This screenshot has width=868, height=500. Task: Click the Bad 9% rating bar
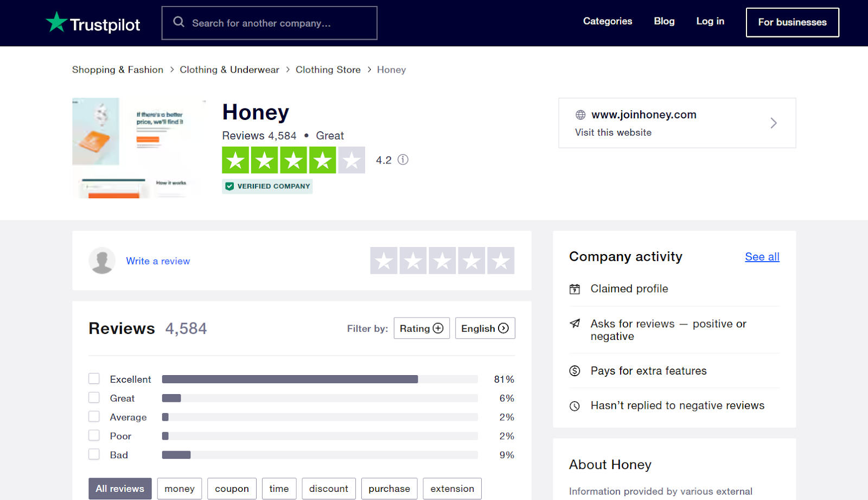(x=320, y=455)
